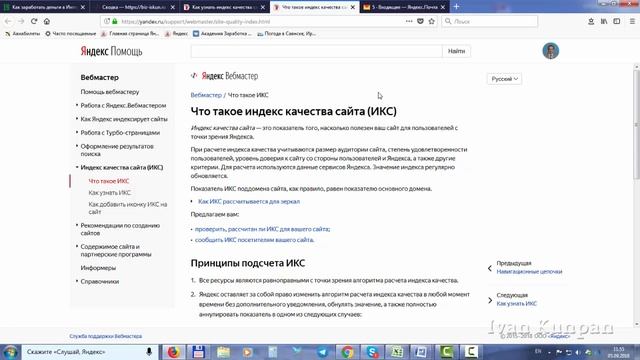Open the floppy disk app in taskbar
Viewport: 640px width, 360px height.
[x=198, y=352]
